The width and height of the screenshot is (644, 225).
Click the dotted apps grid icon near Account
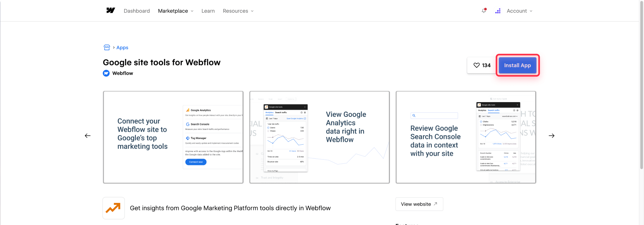[x=498, y=11]
